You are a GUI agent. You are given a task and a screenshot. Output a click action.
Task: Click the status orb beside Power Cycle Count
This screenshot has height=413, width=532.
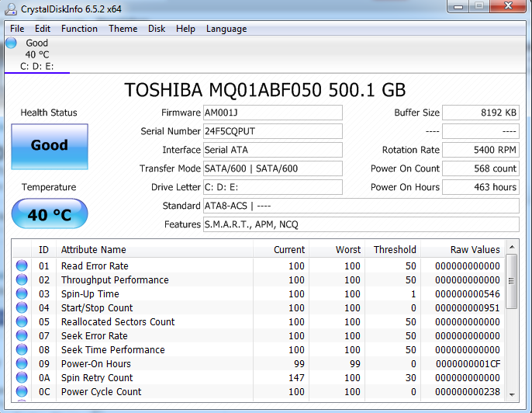(22, 392)
